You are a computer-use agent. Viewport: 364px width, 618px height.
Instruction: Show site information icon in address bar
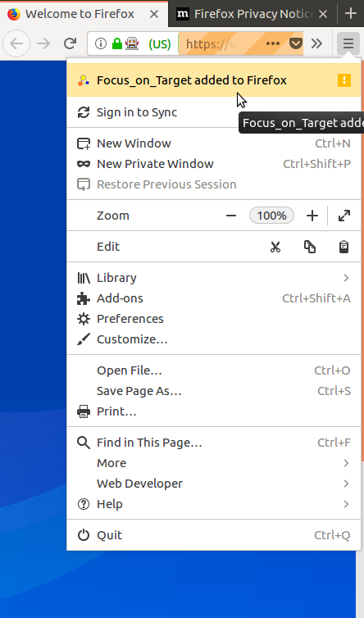click(101, 43)
